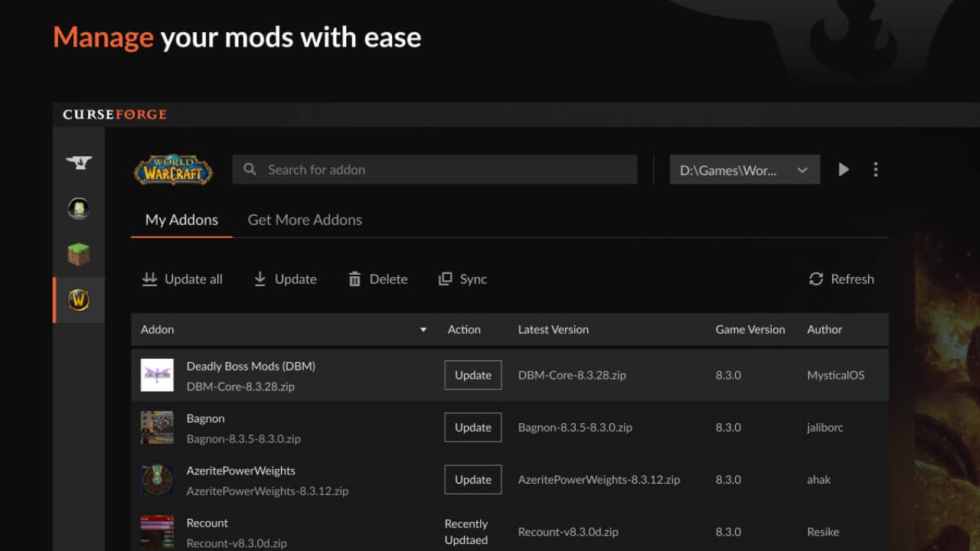980x551 pixels.
Task: Click latest version AzeritePowerWeights-8.3.12.zip cell
Action: pyautogui.click(x=599, y=480)
